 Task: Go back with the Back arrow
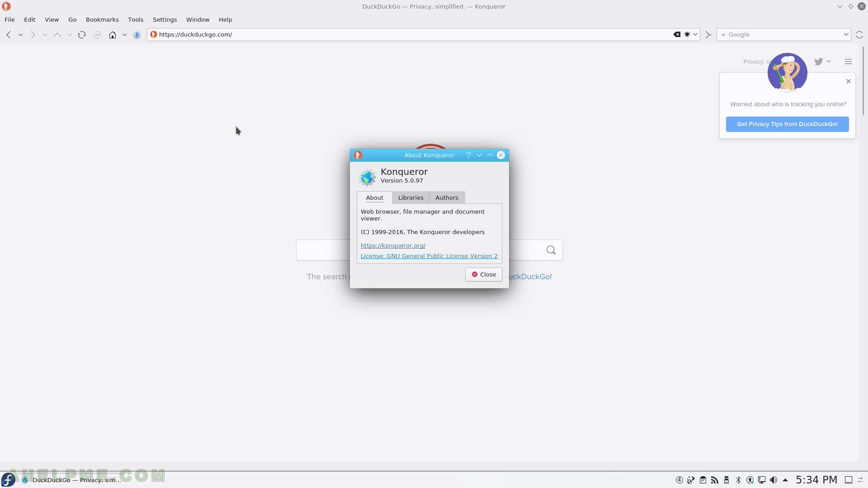(9, 35)
